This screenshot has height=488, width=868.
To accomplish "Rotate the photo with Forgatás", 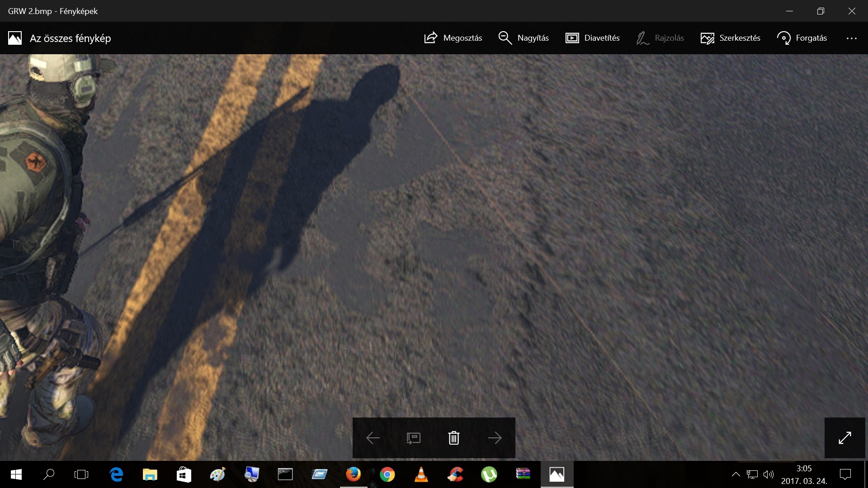I will tap(802, 38).
